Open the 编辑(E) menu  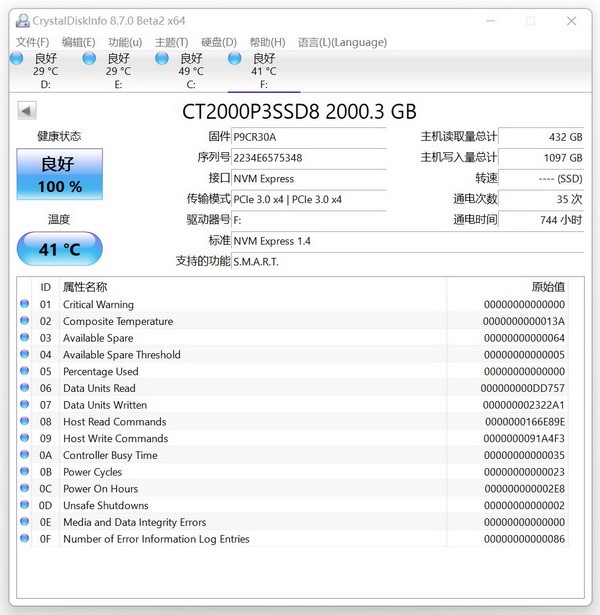pyautogui.click(x=78, y=42)
